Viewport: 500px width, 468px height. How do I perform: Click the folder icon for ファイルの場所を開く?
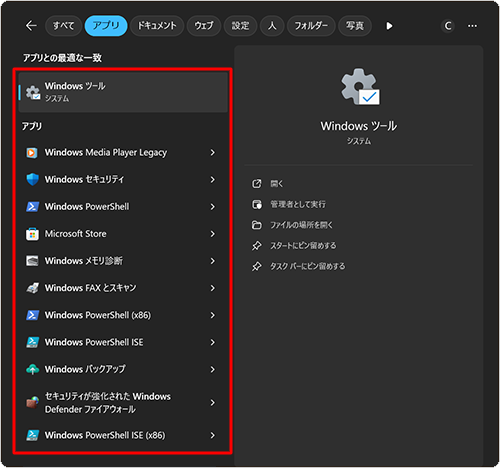(x=256, y=225)
